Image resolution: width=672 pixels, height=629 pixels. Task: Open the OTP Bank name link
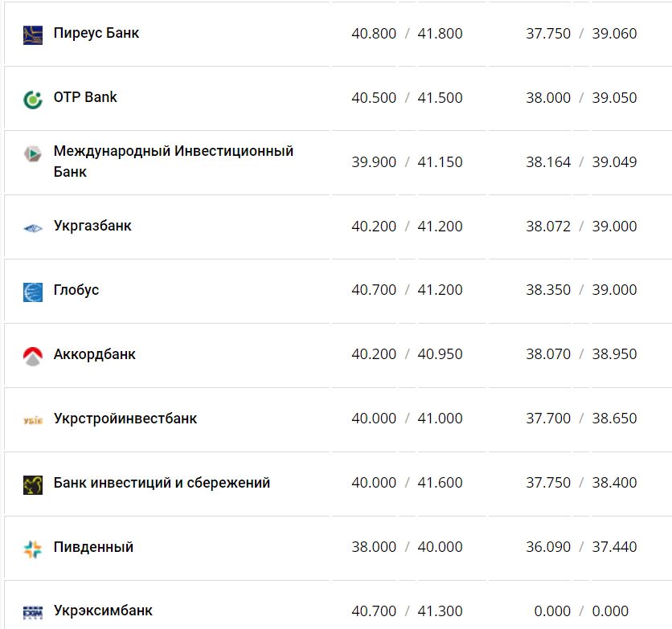point(85,97)
